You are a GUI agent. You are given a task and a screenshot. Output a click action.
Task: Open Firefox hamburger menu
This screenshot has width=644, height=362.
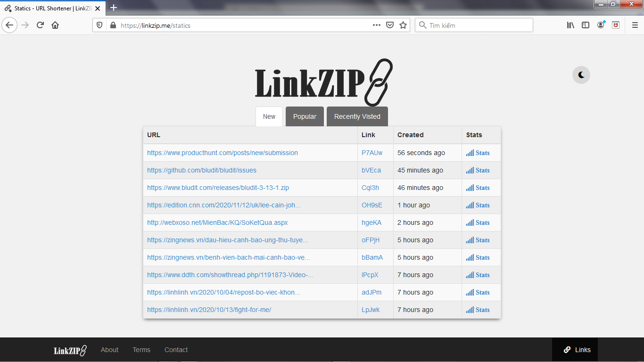coord(635,25)
